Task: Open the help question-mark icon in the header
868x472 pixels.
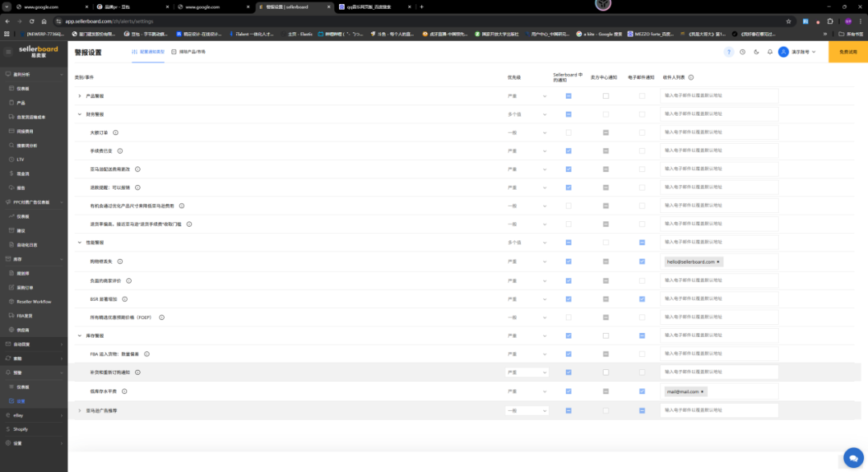Action: 728,52
